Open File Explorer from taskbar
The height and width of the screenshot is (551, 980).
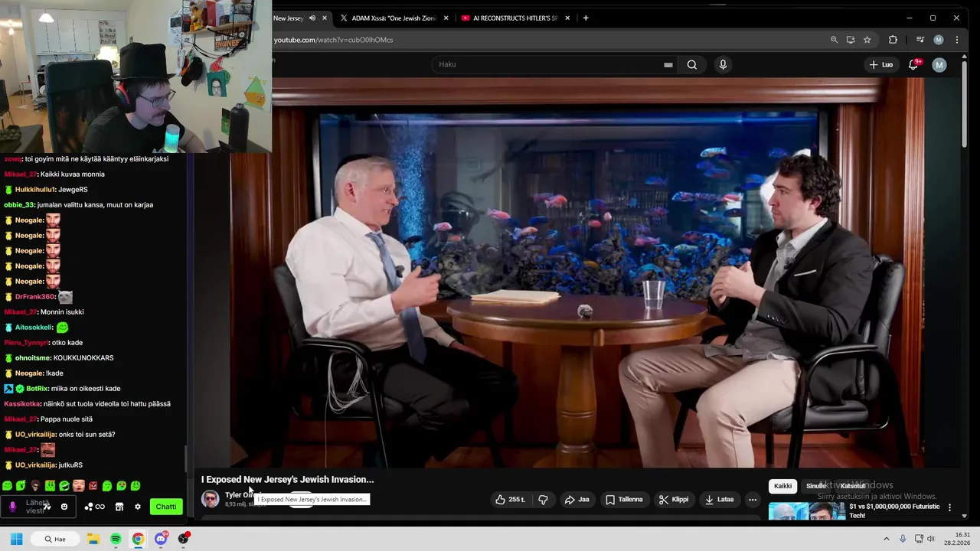[x=93, y=539]
